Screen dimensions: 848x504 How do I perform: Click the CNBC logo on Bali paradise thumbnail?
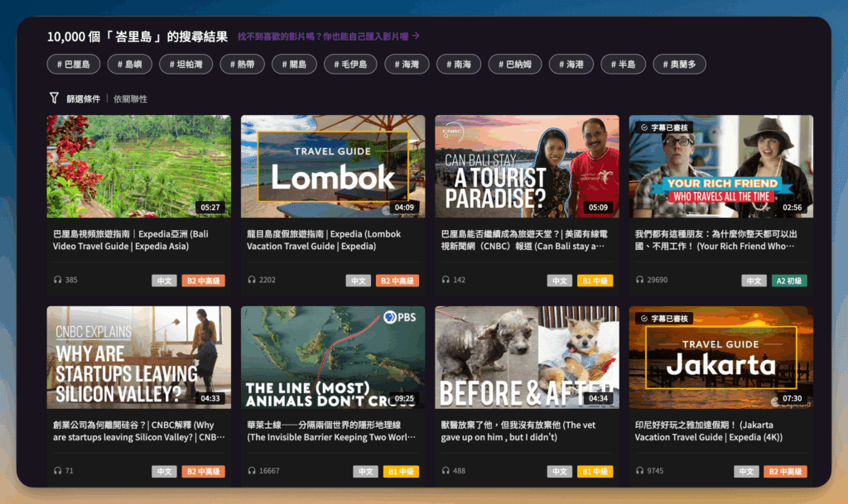[x=453, y=134]
